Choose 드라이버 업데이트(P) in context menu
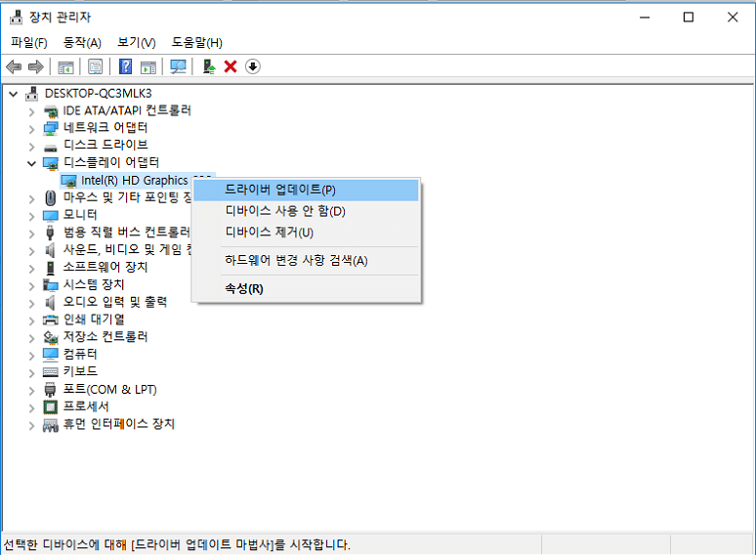Screen dimensions: 756x555 tap(306, 190)
